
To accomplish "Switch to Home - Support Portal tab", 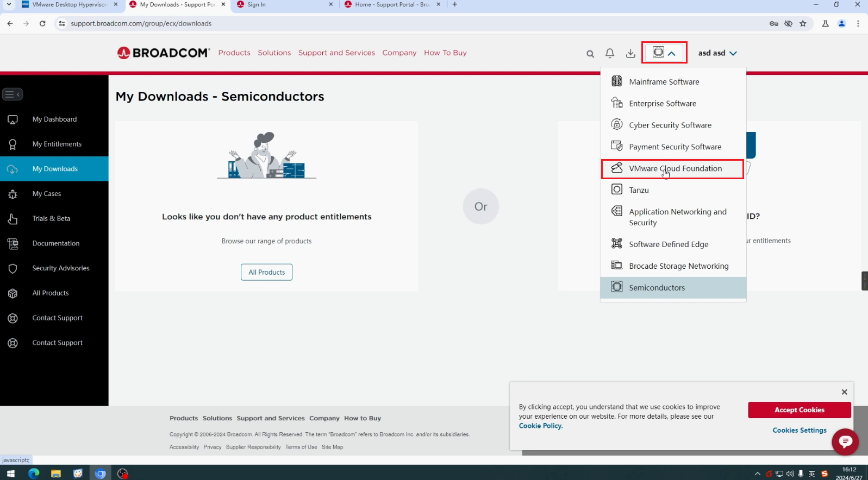I will pyautogui.click(x=392, y=5).
